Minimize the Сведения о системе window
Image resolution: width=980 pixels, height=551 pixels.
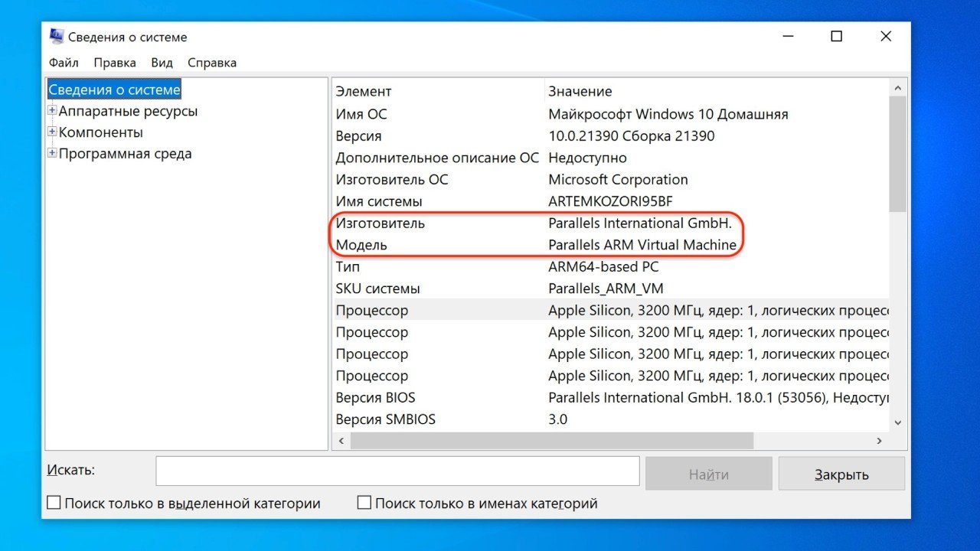tap(788, 36)
